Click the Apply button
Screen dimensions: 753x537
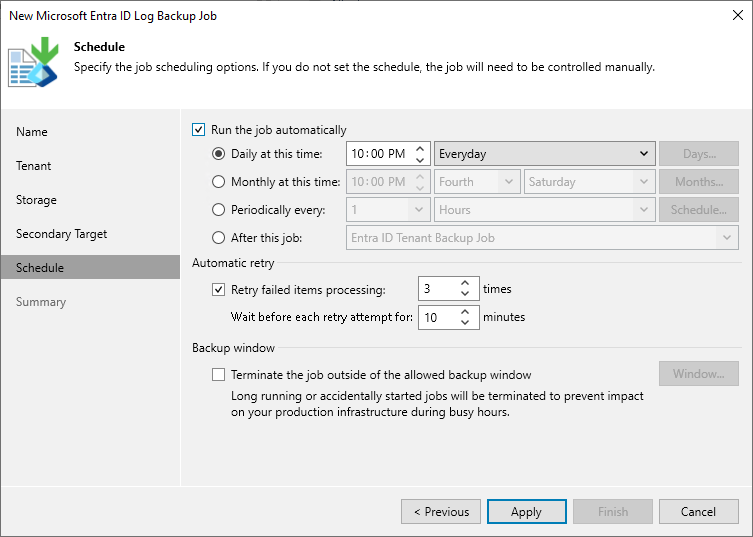click(x=527, y=512)
